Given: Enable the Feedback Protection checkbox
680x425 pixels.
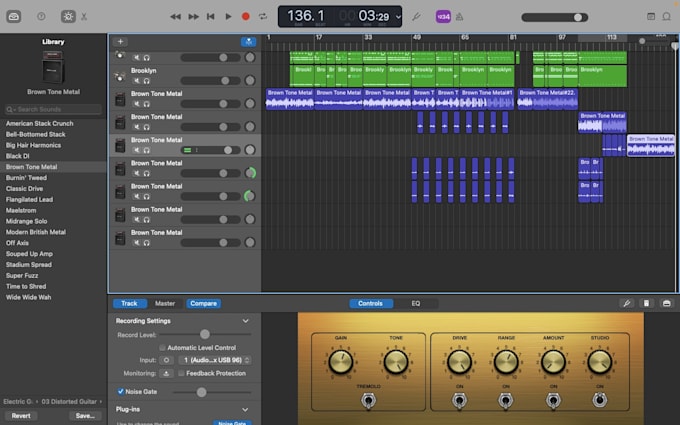Looking at the screenshot, I should pos(181,373).
